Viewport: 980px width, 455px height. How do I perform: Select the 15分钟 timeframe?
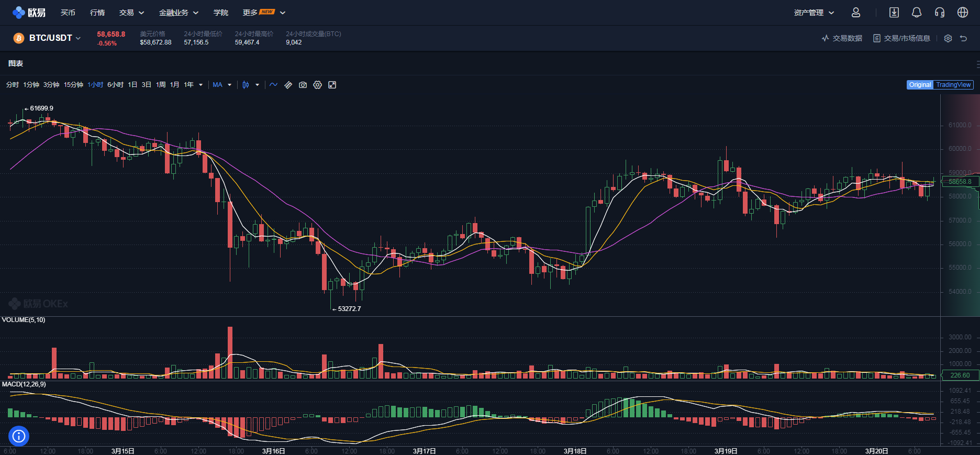pos(73,85)
